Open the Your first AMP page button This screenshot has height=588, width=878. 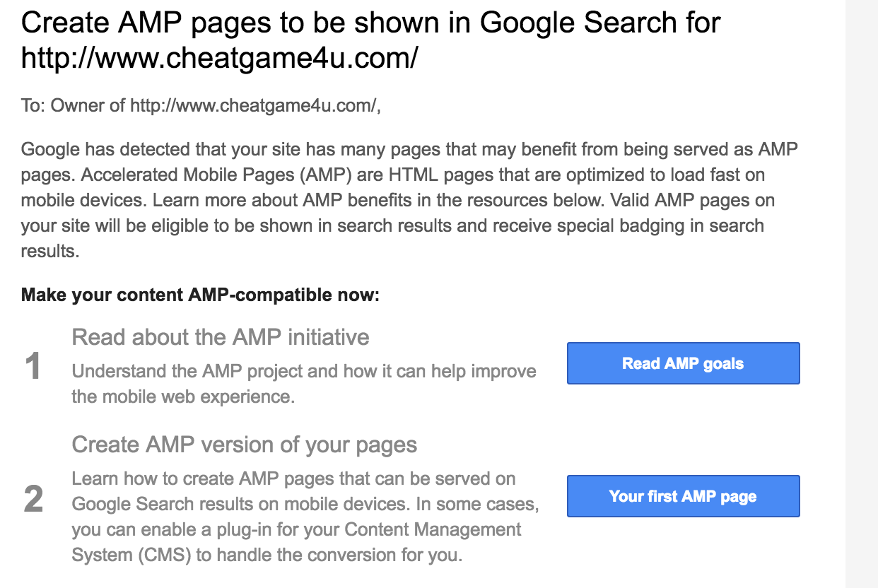click(x=683, y=496)
